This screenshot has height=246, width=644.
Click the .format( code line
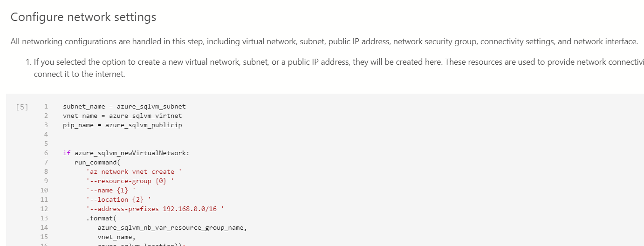(x=97, y=218)
